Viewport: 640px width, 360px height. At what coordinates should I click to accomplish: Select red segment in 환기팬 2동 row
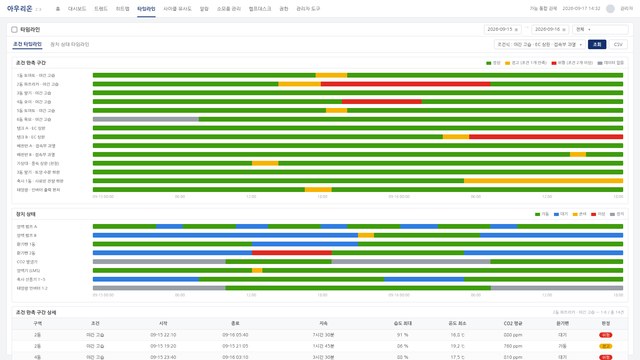[x=292, y=253]
